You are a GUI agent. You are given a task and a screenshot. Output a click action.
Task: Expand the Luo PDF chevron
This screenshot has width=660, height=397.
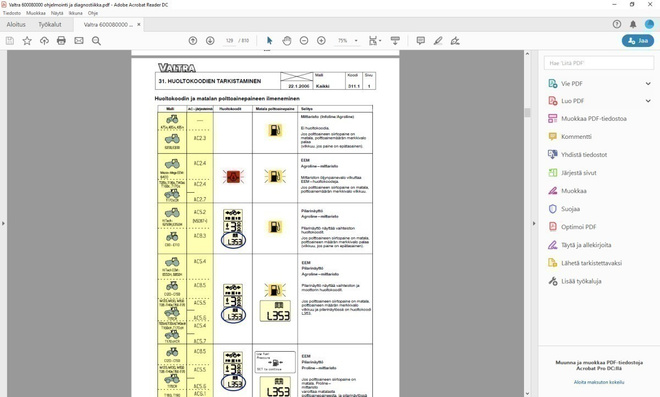click(x=648, y=101)
